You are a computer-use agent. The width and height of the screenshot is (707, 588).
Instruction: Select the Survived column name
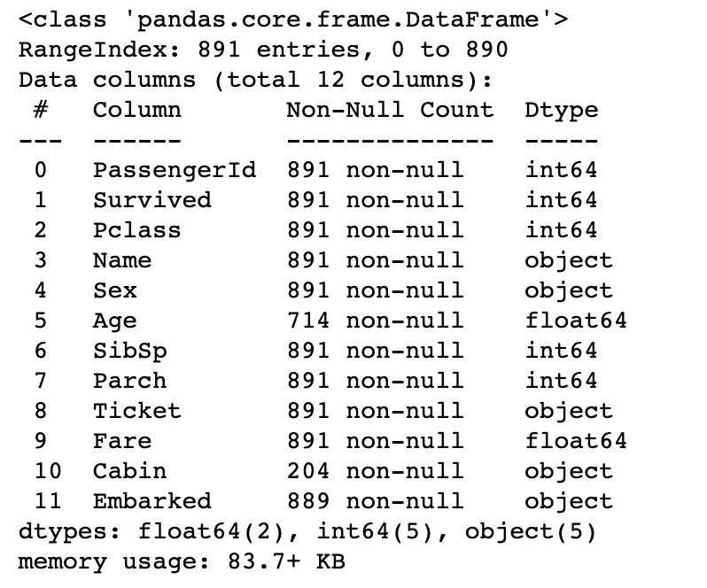coord(152,200)
